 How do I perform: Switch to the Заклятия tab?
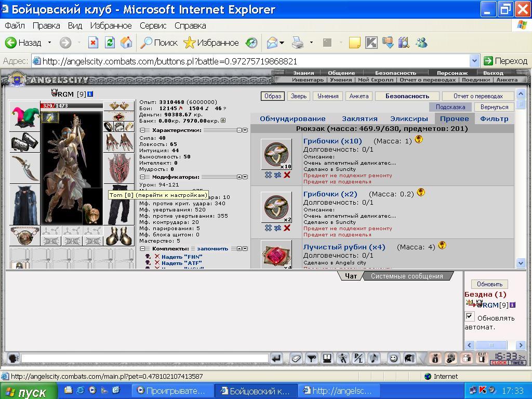tap(360, 119)
